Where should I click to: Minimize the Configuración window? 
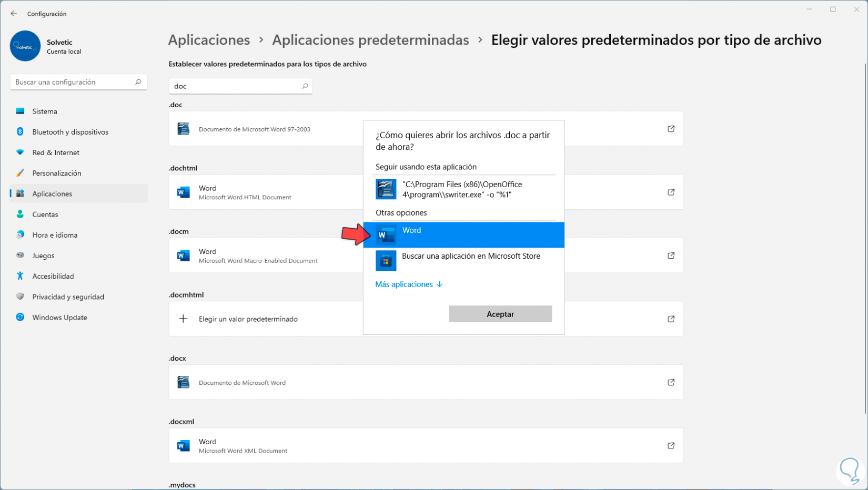(809, 9)
